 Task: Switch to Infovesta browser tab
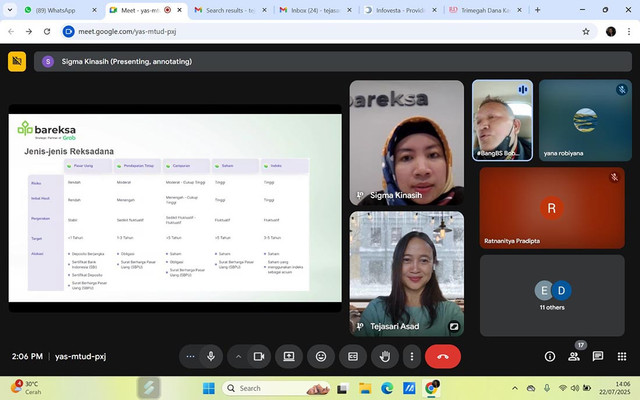pyautogui.click(x=400, y=10)
